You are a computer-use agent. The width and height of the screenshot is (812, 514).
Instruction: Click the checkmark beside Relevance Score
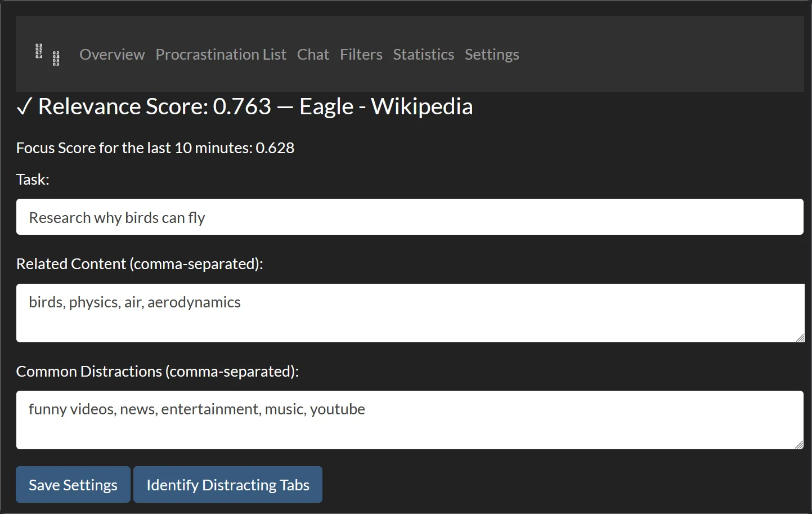[x=24, y=106]
